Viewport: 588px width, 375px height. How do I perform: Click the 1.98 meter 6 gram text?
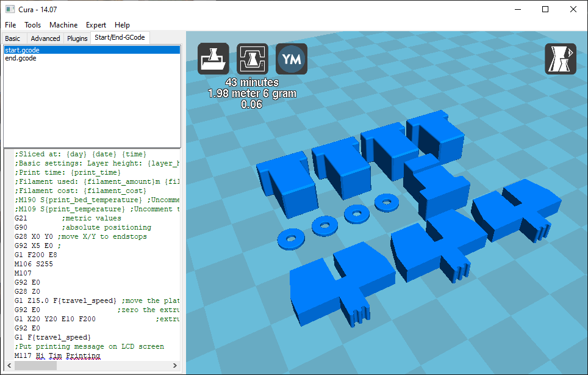pyautogui.click(x=252, y=93)
